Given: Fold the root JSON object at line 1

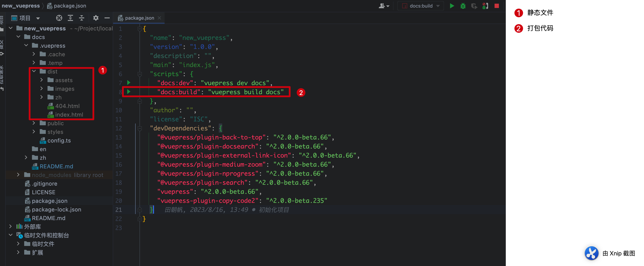Looking at the screenshot, I should pos(140,29).
